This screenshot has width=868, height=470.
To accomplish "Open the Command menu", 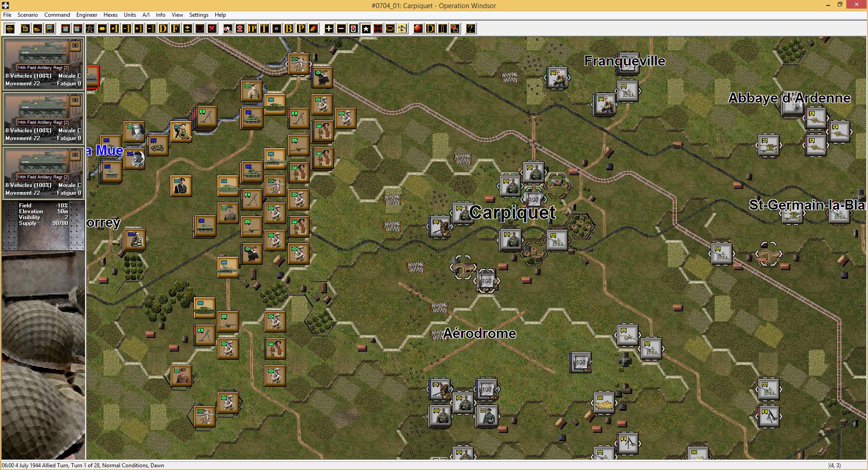I will [x=57, y=15].
